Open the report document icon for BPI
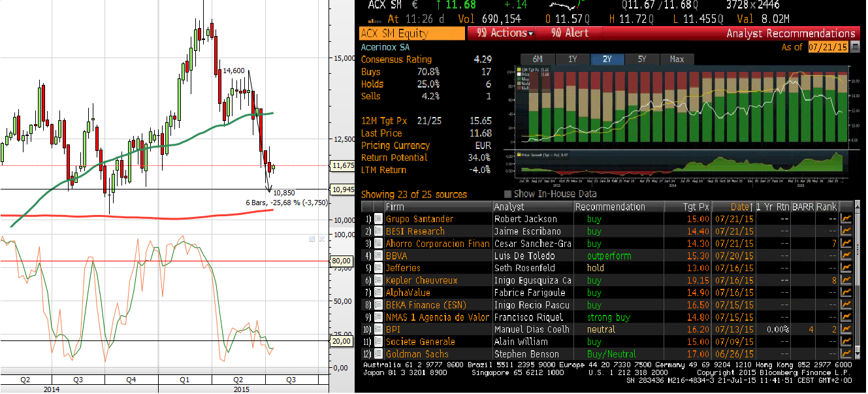This screenshot has height=394, width=868. coord(378,329)
